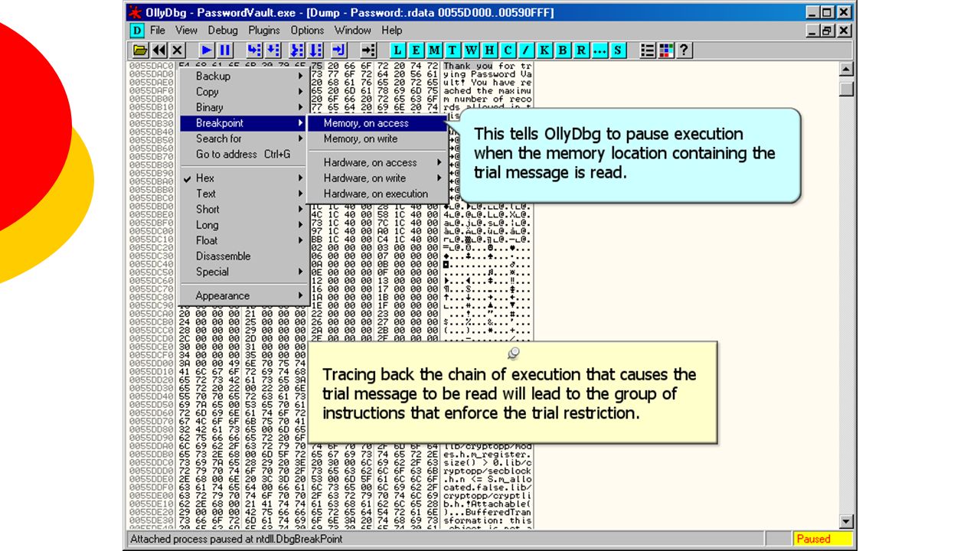Screen dimensions: 980x551
Task: Open Run trace with ellipsis button
Action: [600, 51]
